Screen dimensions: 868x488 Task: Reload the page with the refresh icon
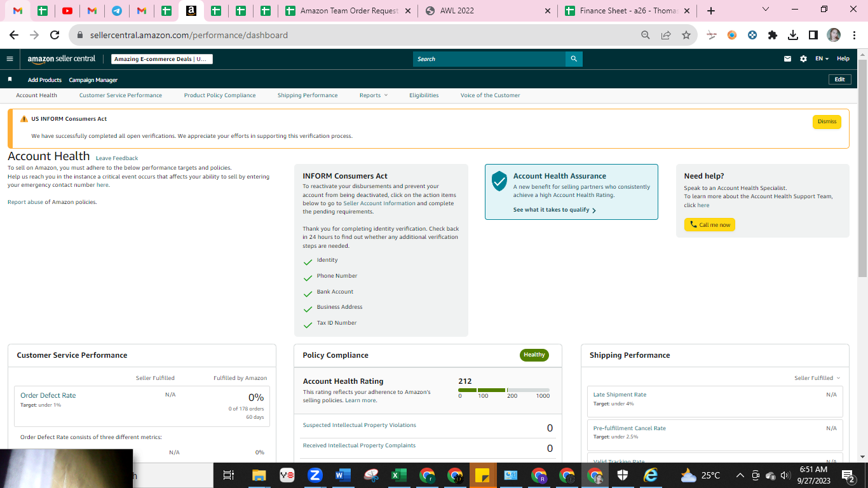pos(55,36)
